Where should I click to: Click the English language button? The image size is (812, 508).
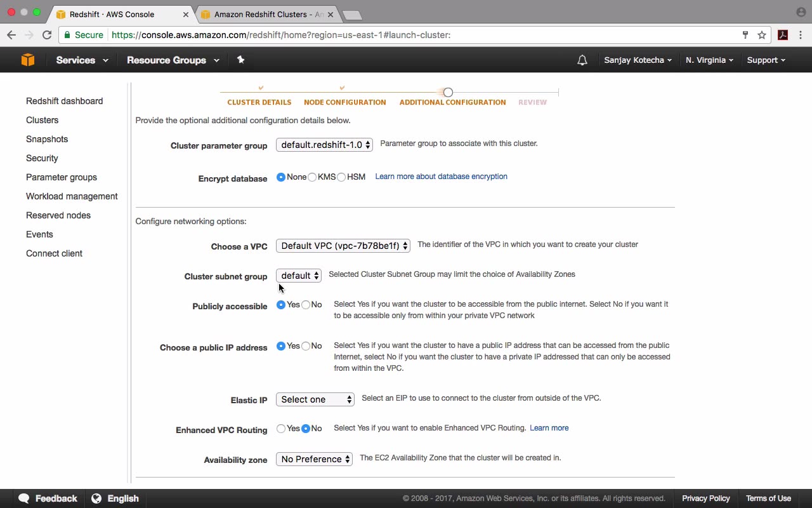coord(115,498)
